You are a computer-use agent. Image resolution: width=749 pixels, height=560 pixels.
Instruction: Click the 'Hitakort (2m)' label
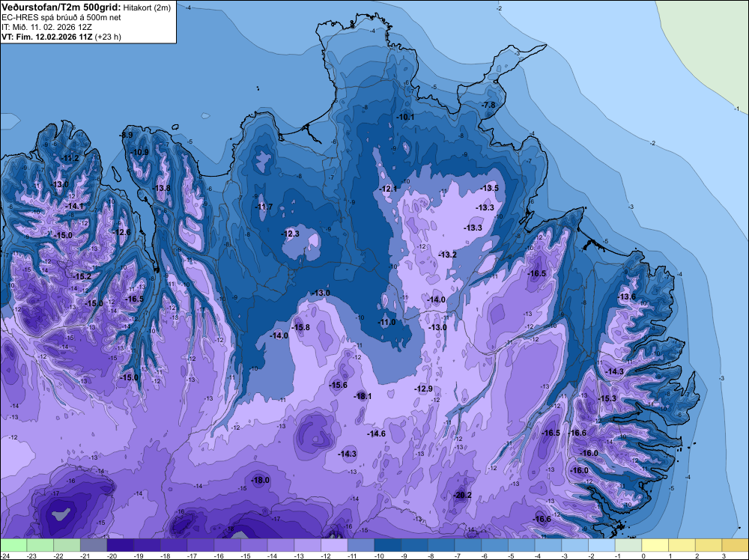pos(147,8)
